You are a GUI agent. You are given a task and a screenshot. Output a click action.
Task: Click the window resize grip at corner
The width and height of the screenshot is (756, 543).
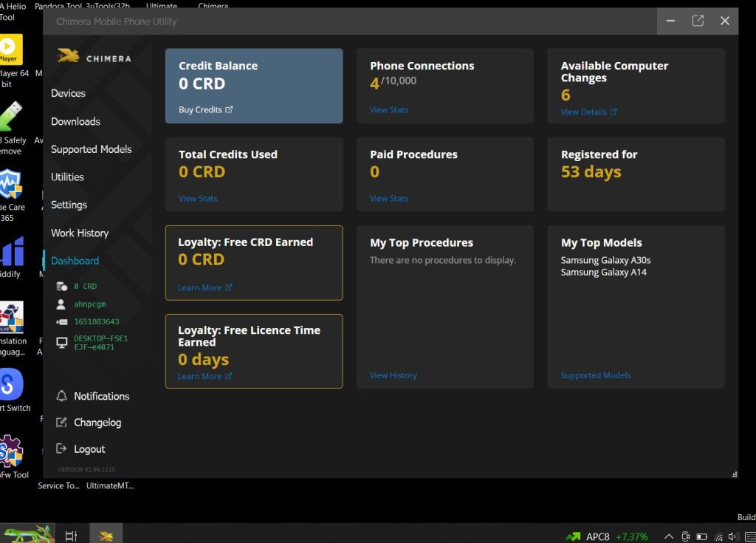[735, 474]
